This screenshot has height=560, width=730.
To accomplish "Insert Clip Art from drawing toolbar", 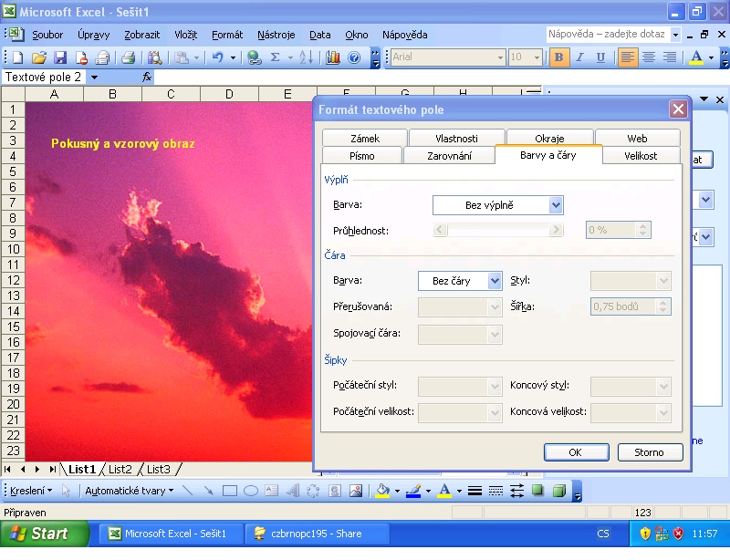I will [335, 491].
